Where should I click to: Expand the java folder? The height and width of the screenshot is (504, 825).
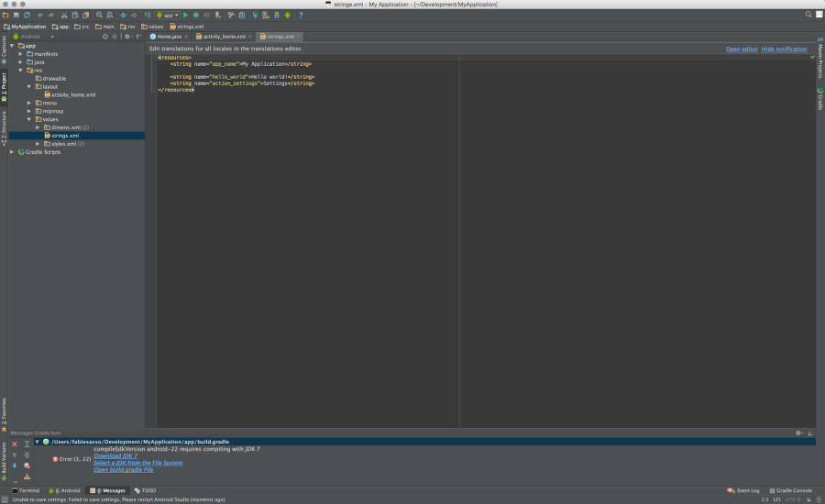coord(20,62)
